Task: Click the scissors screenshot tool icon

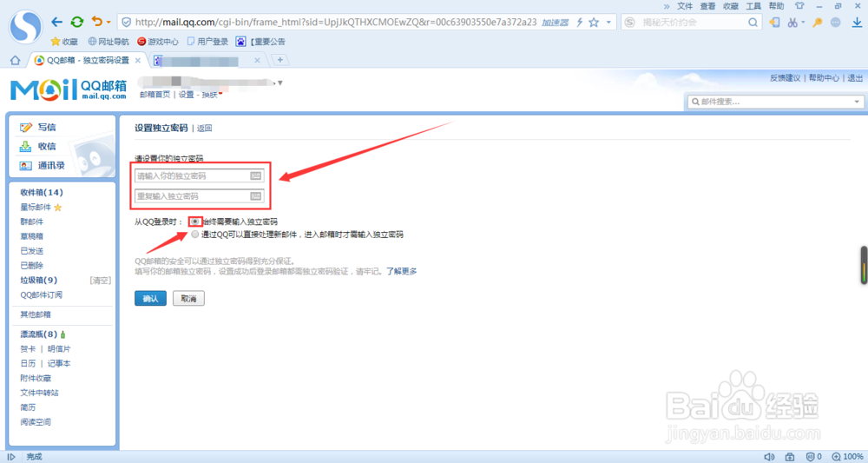Action: 792,23
